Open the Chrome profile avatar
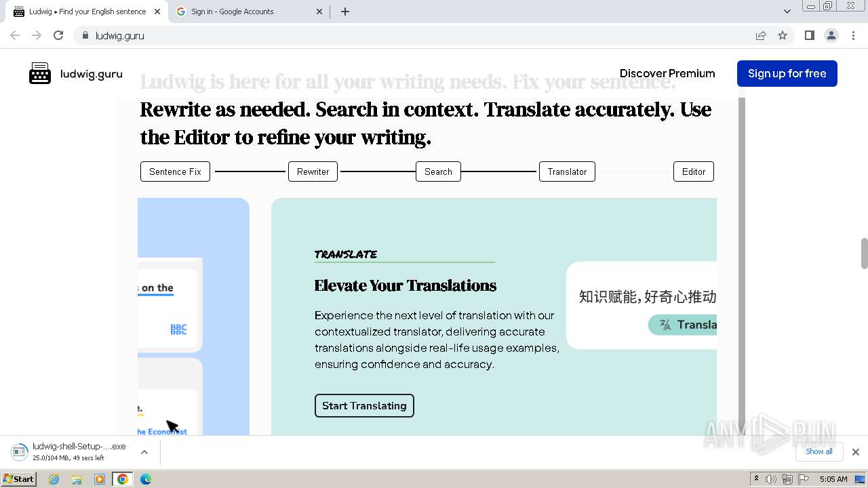Screen dimensions: 868x488 click(831, 35)
